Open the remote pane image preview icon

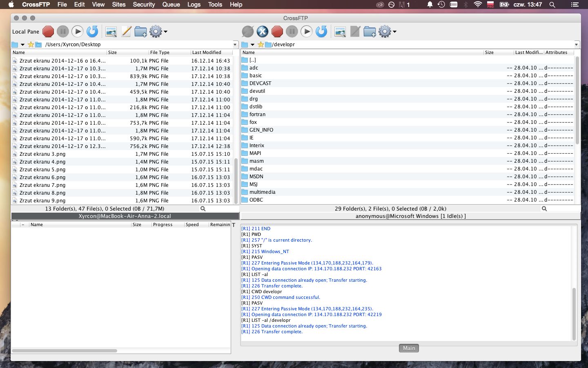coord(340,31)
